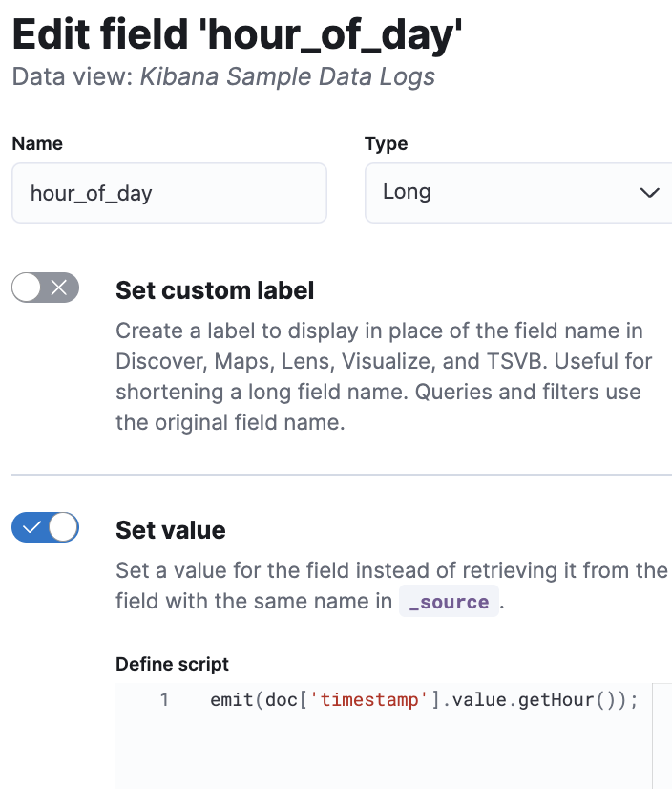Enable the Set custom label toggle
Screen dimensions: 672x789
(x=45, y=288)
